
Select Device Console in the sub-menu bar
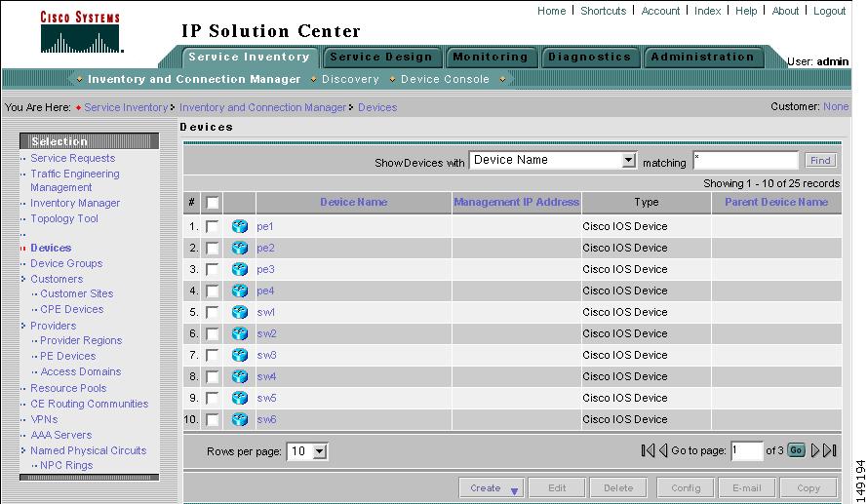click(445, 79)
